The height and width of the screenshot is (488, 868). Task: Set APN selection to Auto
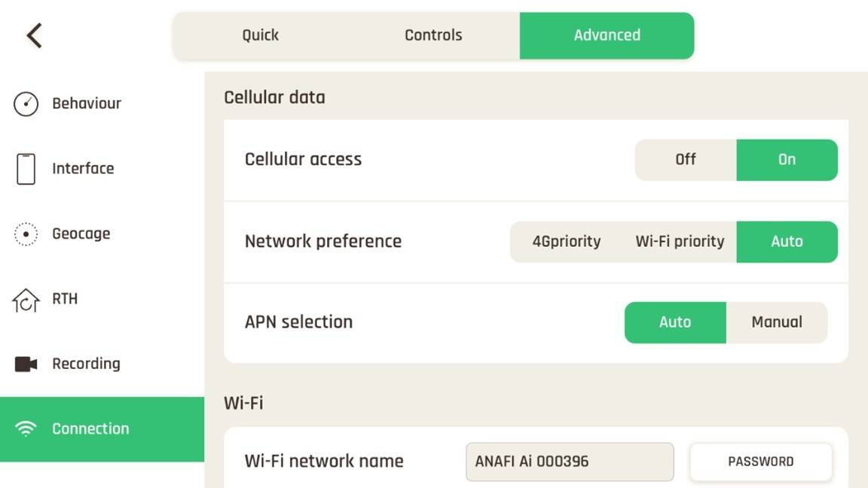pyautogui.click(x=675, y=322)
